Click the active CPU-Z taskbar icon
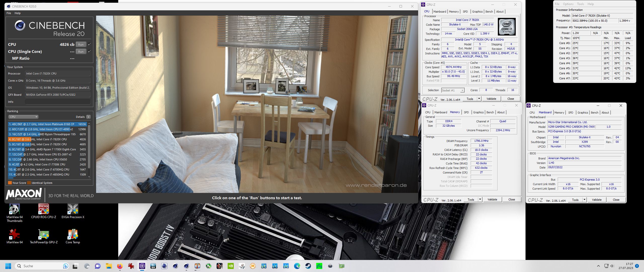The image size is (644, 272). (x=142, y=266)
